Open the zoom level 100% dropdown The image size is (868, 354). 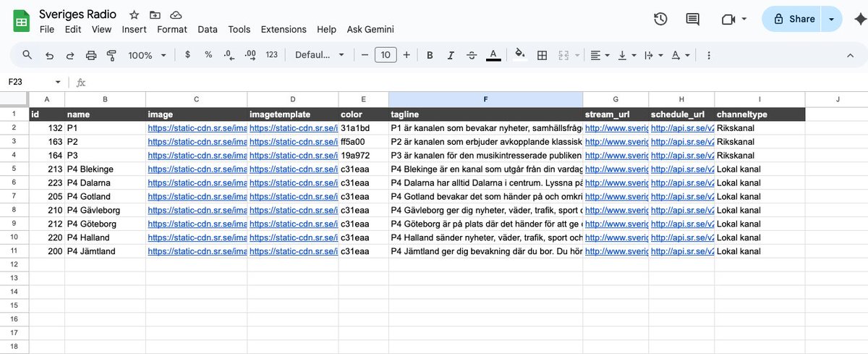(x=148, y=55)
